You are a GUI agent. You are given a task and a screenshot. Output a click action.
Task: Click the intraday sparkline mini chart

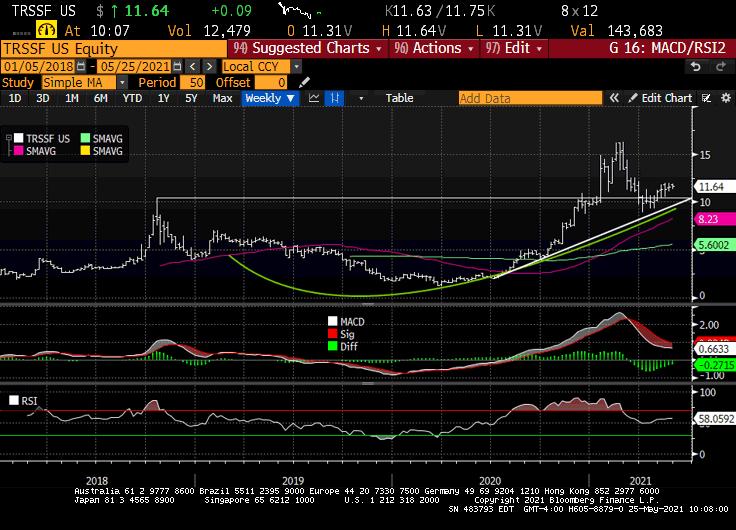300,10
